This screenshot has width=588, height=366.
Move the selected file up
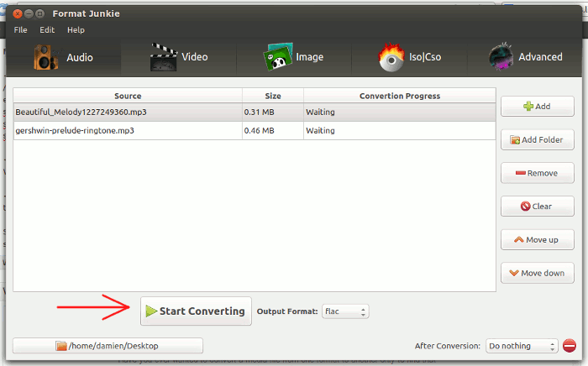coord(538,240)
